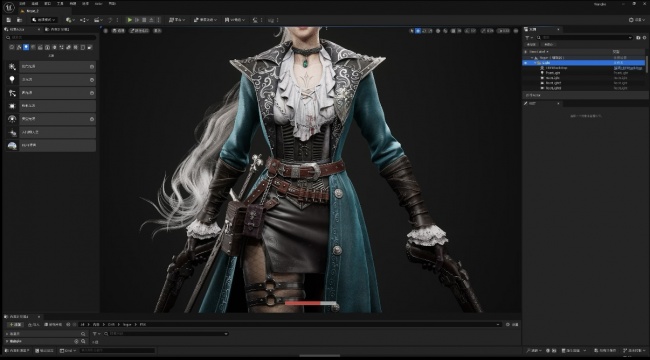Screen dimensions: 650x360
Task: Toggle grid snapping in viewport toolbar
Action: click(x=453, y=31)
